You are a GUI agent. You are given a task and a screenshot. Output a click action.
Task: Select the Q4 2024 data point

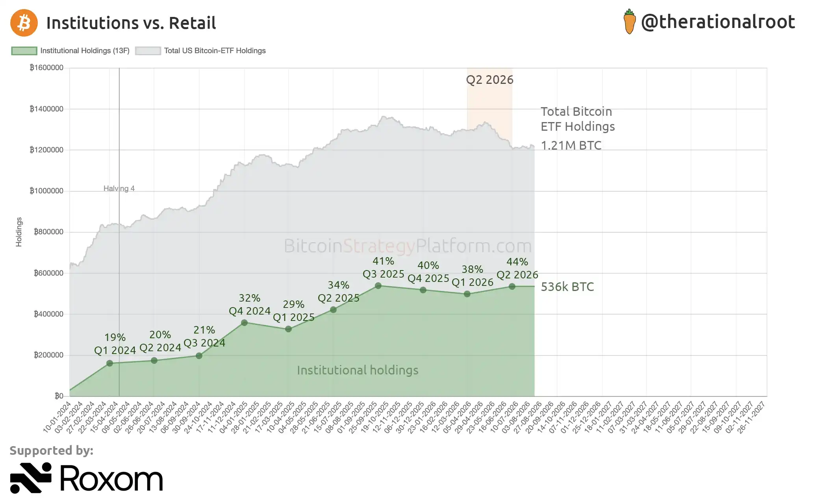pyautogui.click(x=244, y=322)
